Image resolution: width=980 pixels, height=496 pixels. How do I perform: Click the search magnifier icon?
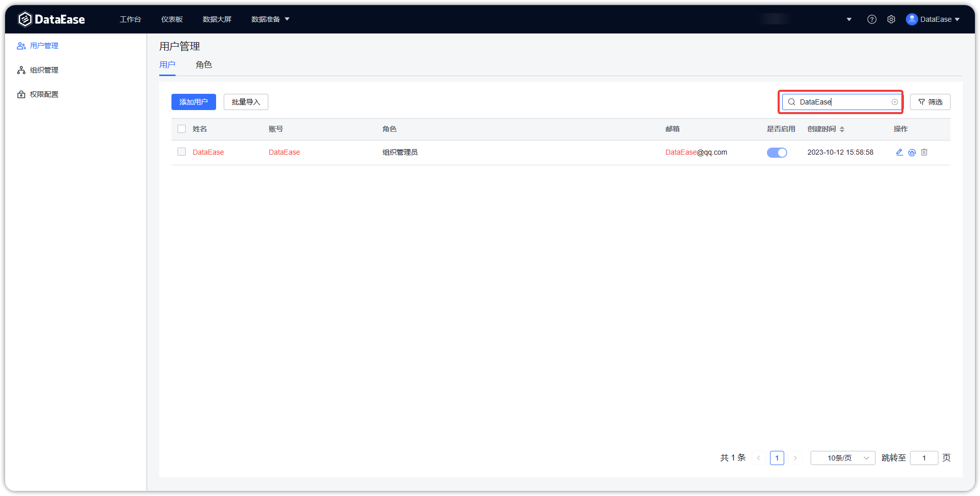(791, 102)
